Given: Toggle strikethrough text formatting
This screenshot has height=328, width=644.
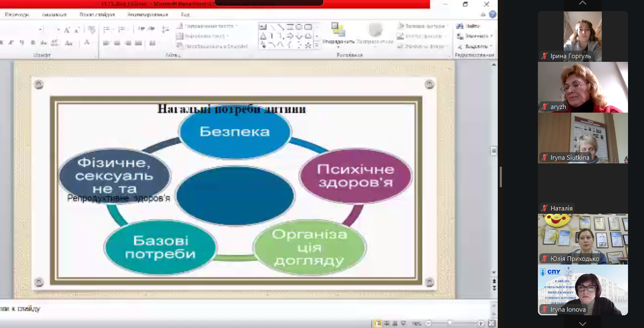Looking at the screenshot, I should pos(33,43).
